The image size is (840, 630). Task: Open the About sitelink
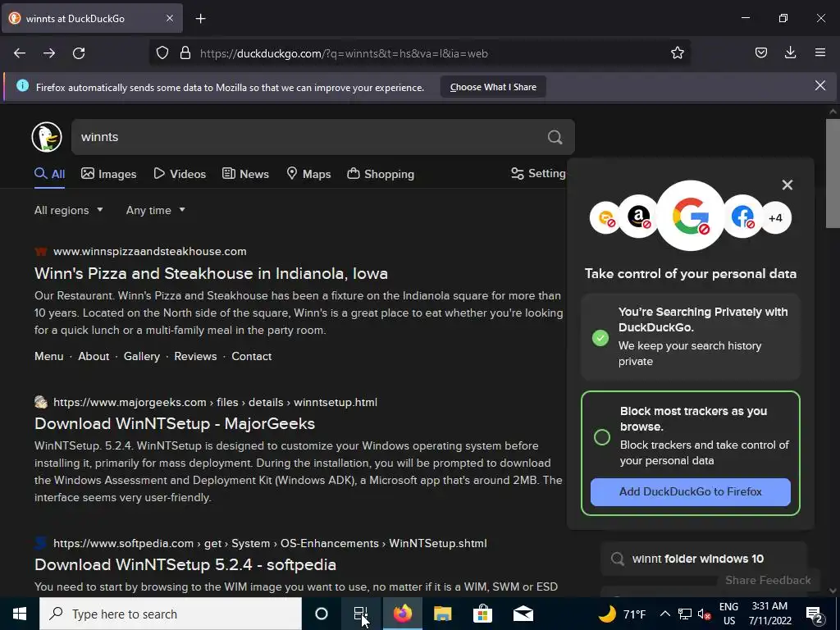(x=94, y=356)
